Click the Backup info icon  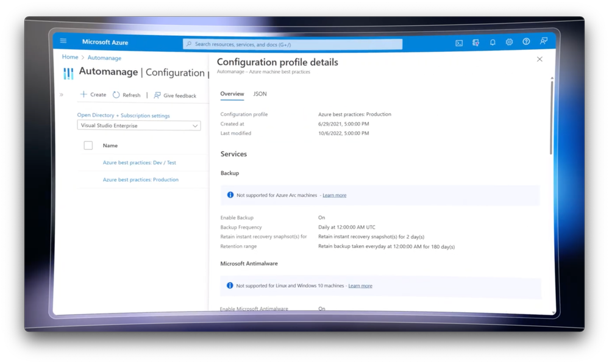click(x=230, y=194)
